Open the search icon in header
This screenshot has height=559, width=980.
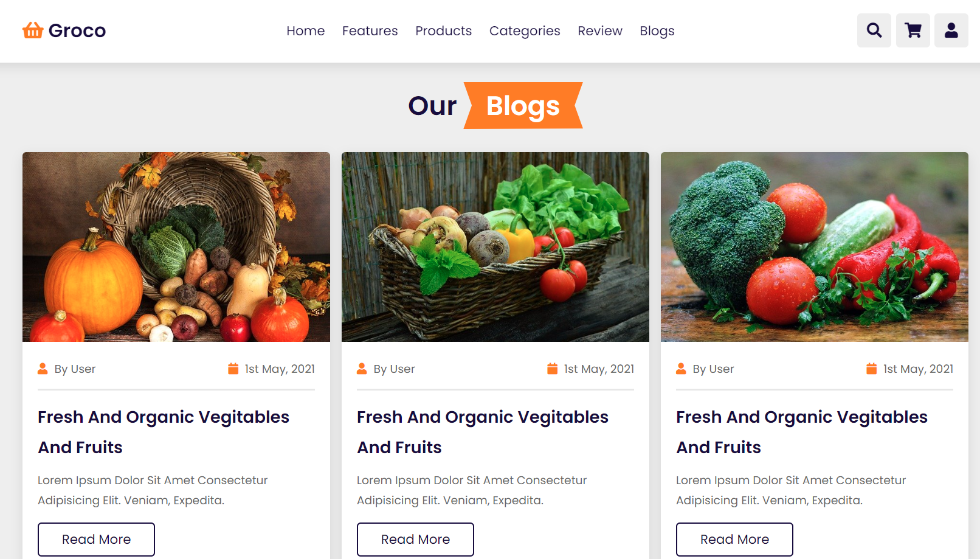tap(874, 30)
